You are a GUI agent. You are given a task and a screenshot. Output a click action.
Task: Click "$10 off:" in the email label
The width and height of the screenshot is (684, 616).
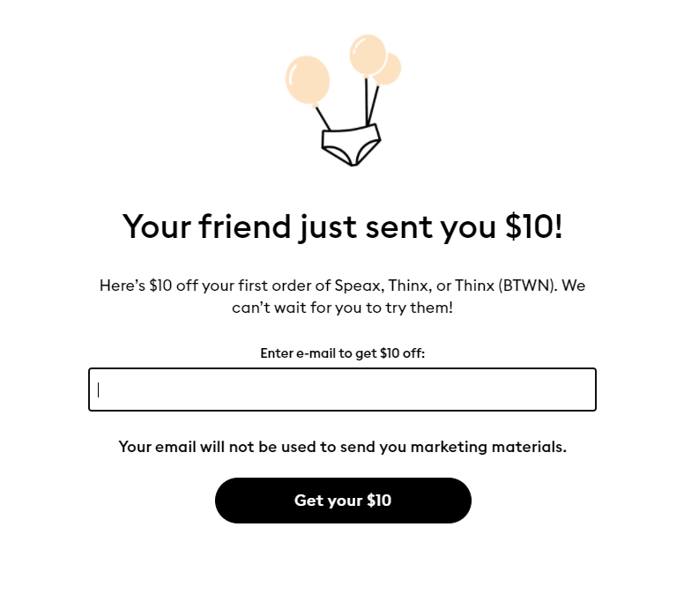402,353
